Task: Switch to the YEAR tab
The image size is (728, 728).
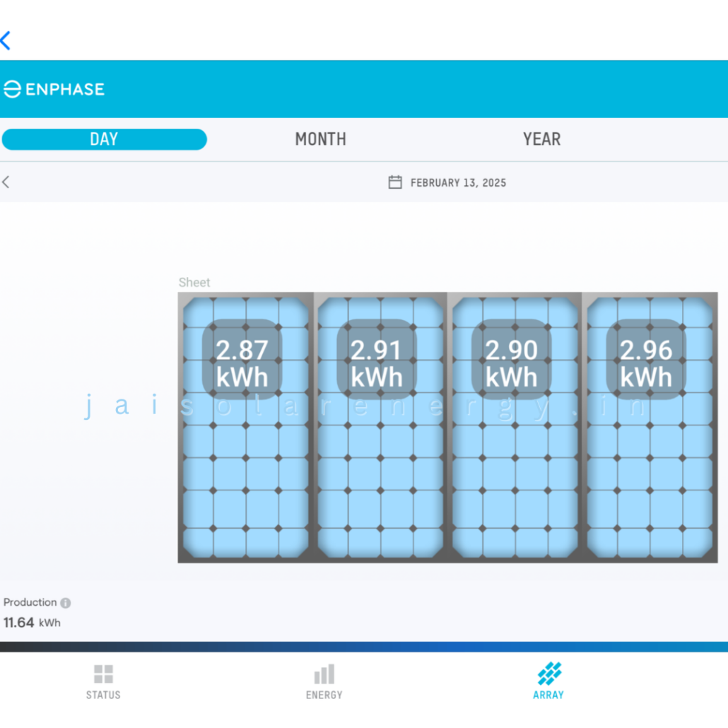Action: click(541, 139)
